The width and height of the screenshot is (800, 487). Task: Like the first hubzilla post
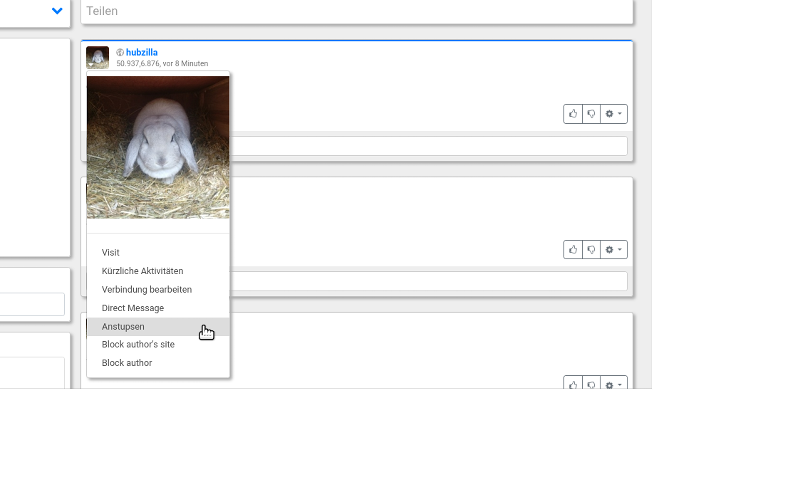click(x=573, y=114)
